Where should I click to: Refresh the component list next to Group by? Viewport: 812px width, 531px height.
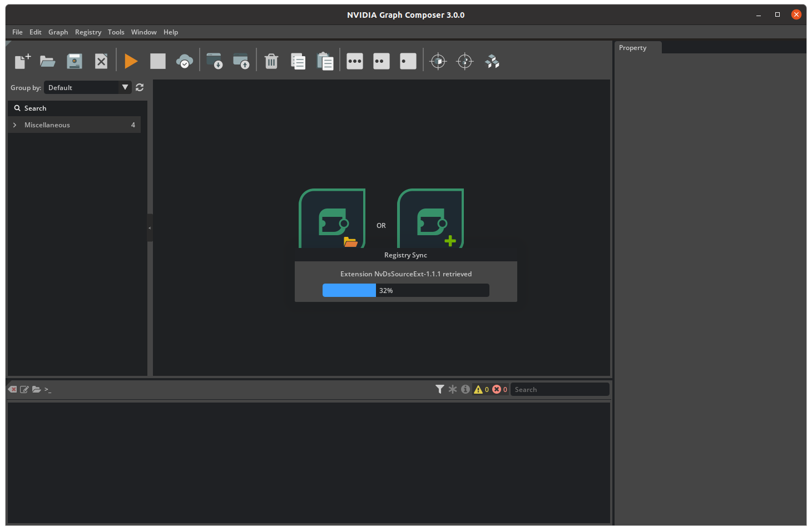[x=140, y=87]
